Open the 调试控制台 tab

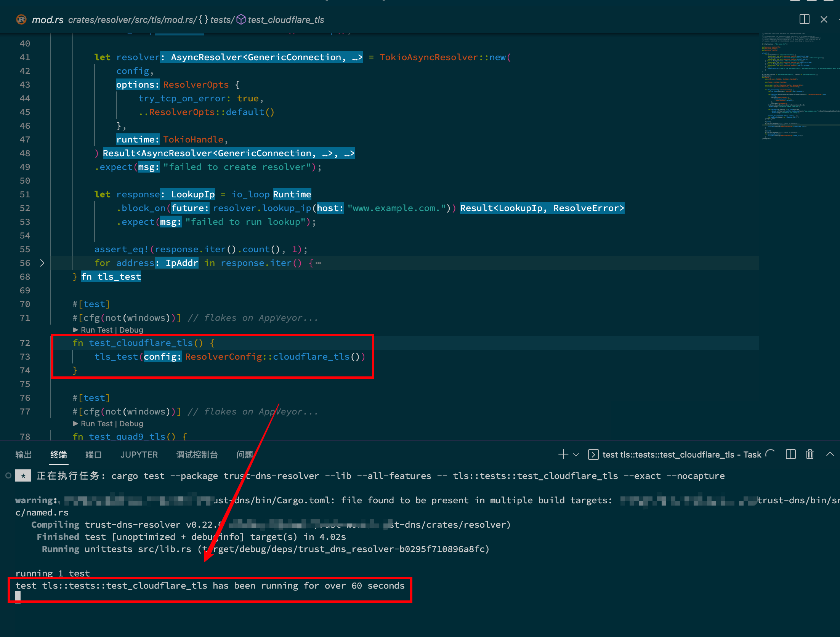pyautogui.click(x=197, y=455)
